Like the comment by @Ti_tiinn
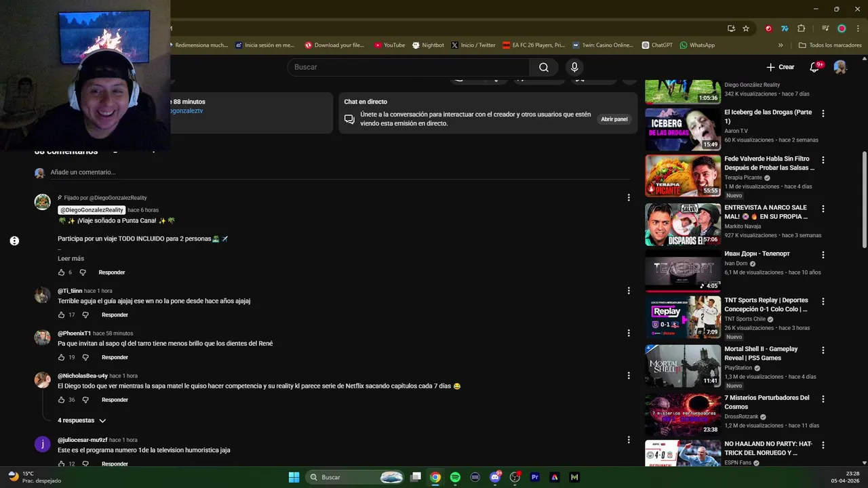 (x=61, y=315)
